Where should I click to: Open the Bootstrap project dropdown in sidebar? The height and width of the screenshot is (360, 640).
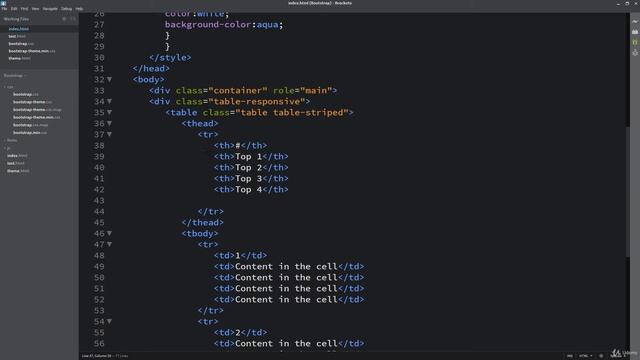15,76
